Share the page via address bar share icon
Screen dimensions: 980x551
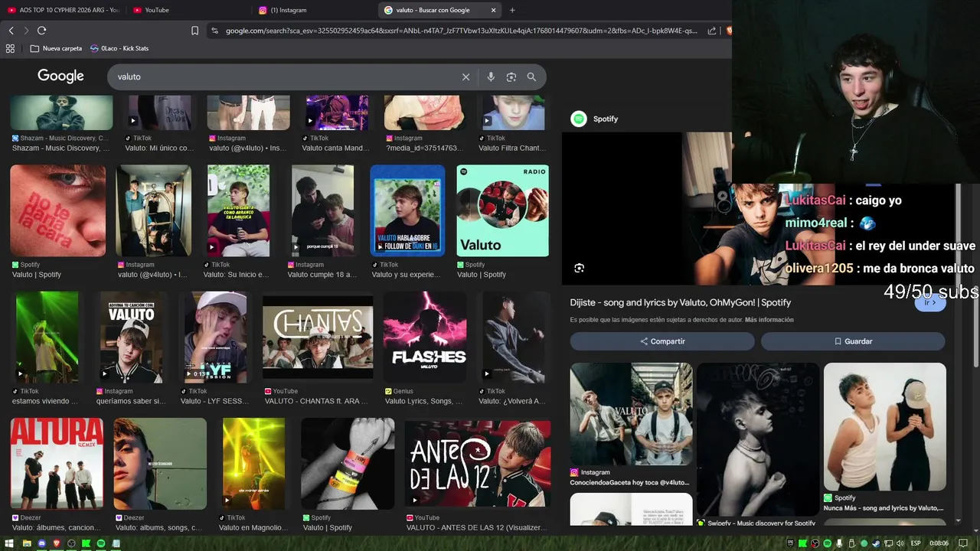point(712,31)
